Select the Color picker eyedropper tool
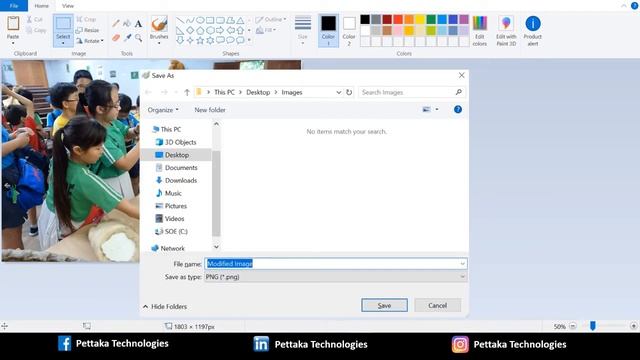The image size is (640, 360). pyautogui.click(x=127, y=38)
